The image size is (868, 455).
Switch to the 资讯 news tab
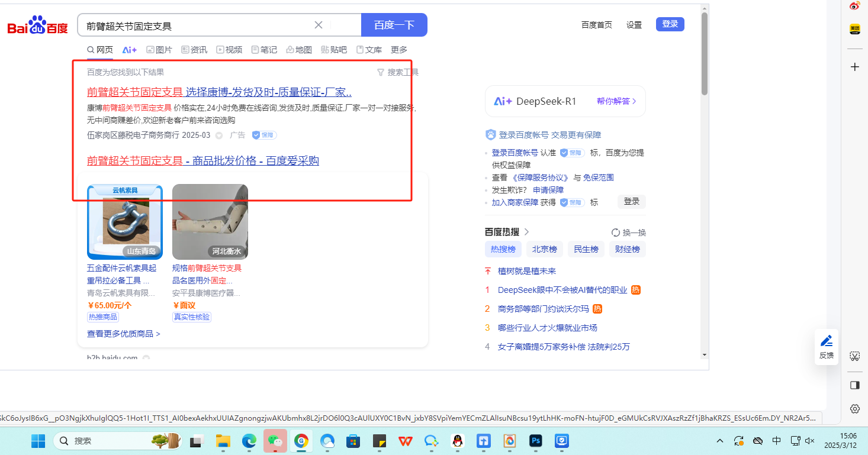[194, 50]
